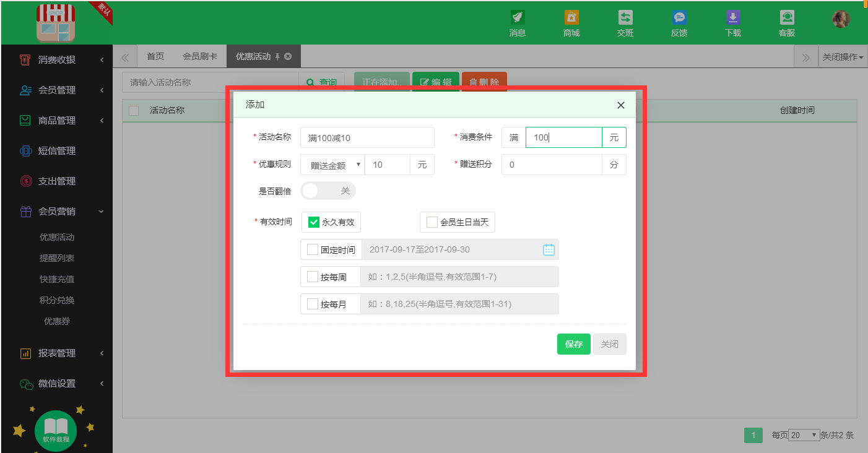Click the 请输入活动名称 search field
The height and width of the screenshot is (453, 868).
click(x=210, y=82)
